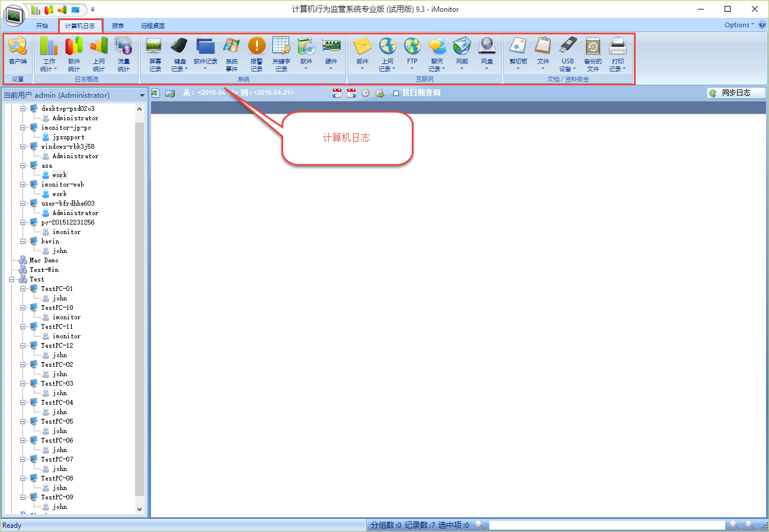Screen dimensions: 769x532
Task: Open the 剪切板 clipboard icon
Action: coord(518,54)
